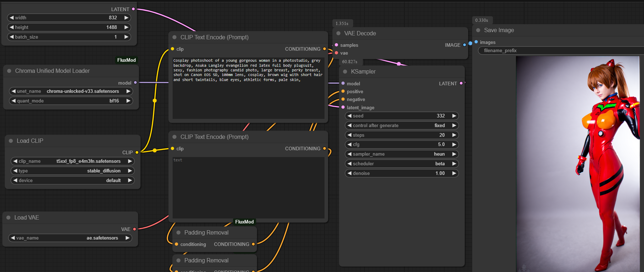Click the positive input port on KSampler
The image size is (644, 272).
pos(343,91)
